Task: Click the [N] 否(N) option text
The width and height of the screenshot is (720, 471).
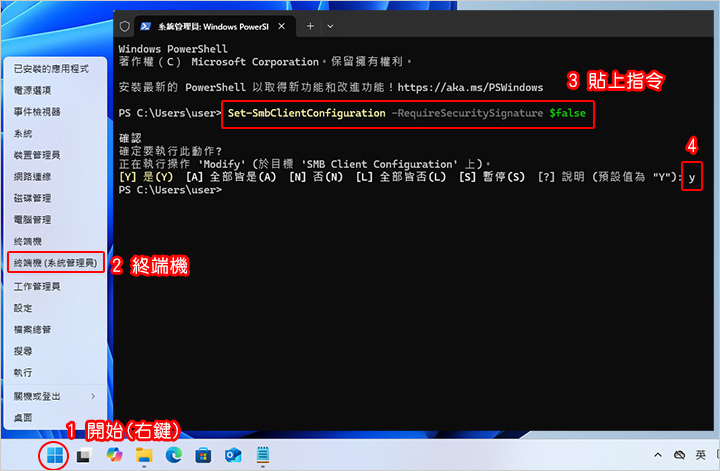Action: pyautogui.click(x=316, y=177)
